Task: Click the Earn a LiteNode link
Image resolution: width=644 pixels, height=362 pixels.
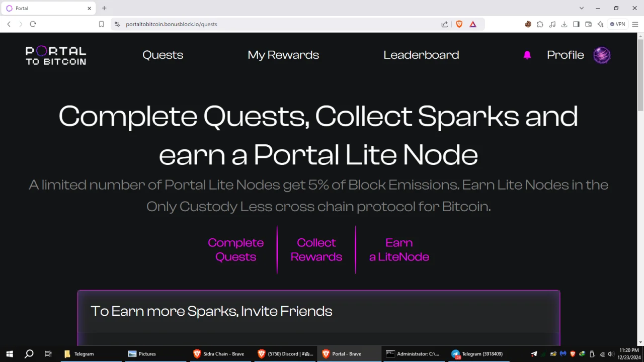Action: (399, 250)
